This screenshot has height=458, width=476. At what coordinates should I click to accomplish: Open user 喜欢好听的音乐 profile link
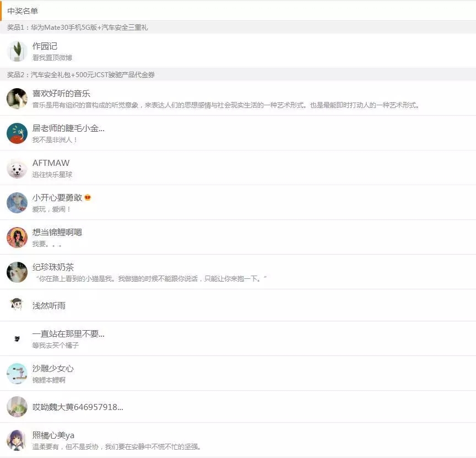[x=61, y=93]
